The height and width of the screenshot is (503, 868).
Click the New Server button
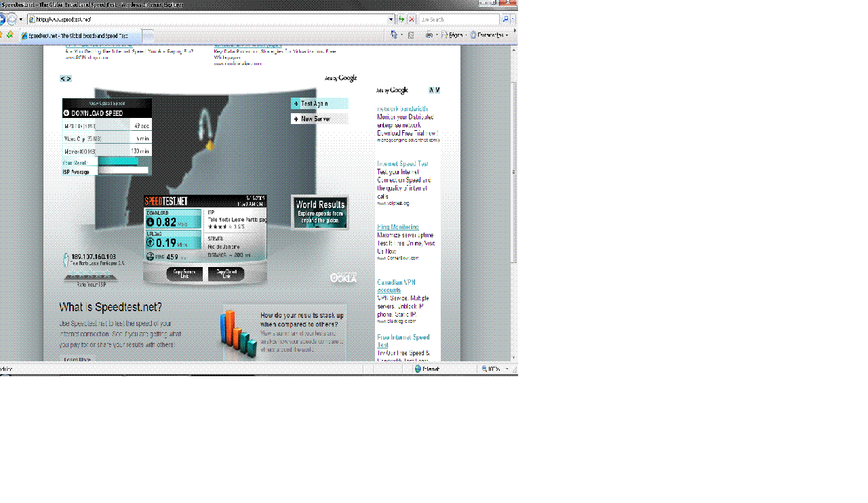[x=319, y=119]
